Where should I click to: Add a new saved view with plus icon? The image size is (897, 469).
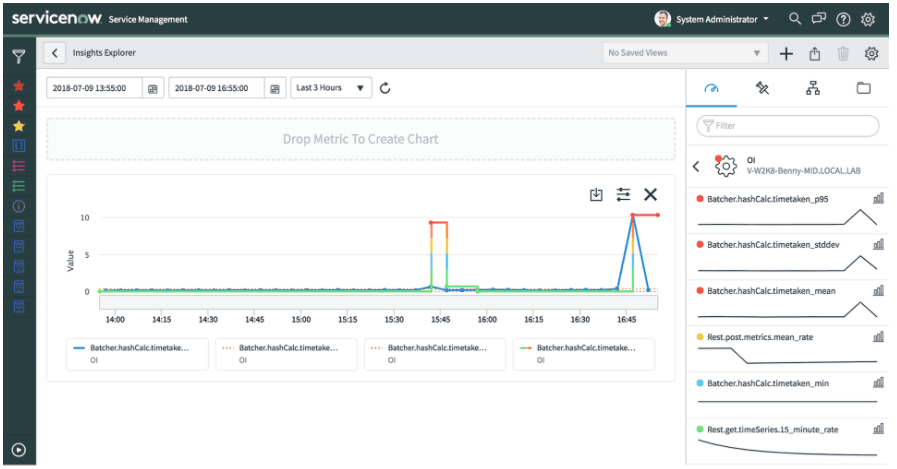pos(786,54)
